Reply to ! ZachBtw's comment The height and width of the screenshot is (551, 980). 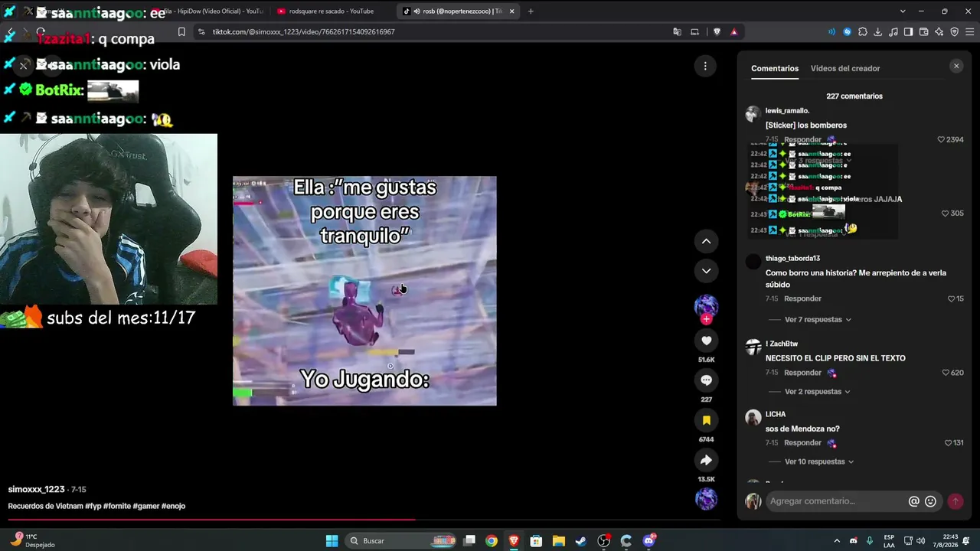coord(802,373)
